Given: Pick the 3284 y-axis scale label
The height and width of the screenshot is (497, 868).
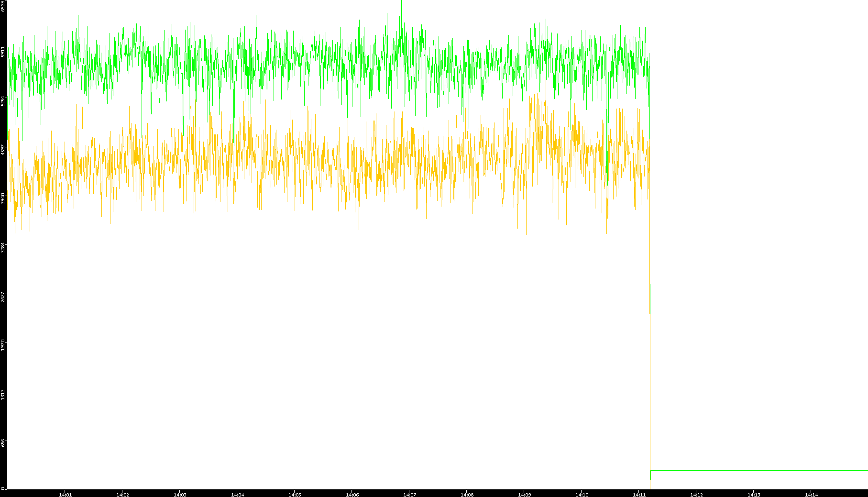Looking at the screenshot, I should [3, 248].
